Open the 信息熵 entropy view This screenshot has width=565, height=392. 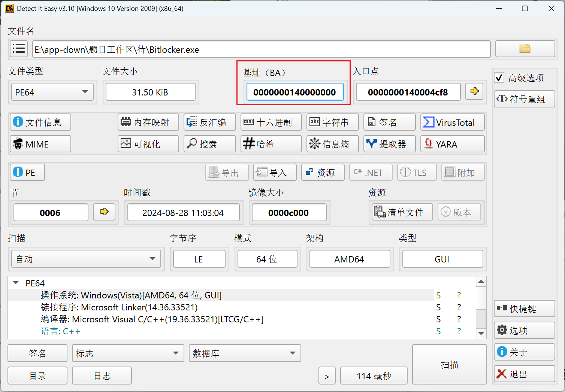tap(332, 144)
